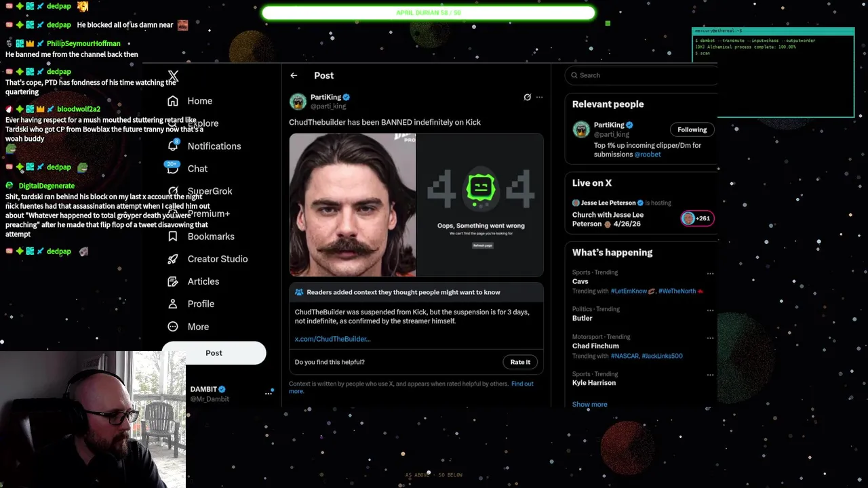
Task: Open the mugshot photo in the post
Action: point(353,205)
